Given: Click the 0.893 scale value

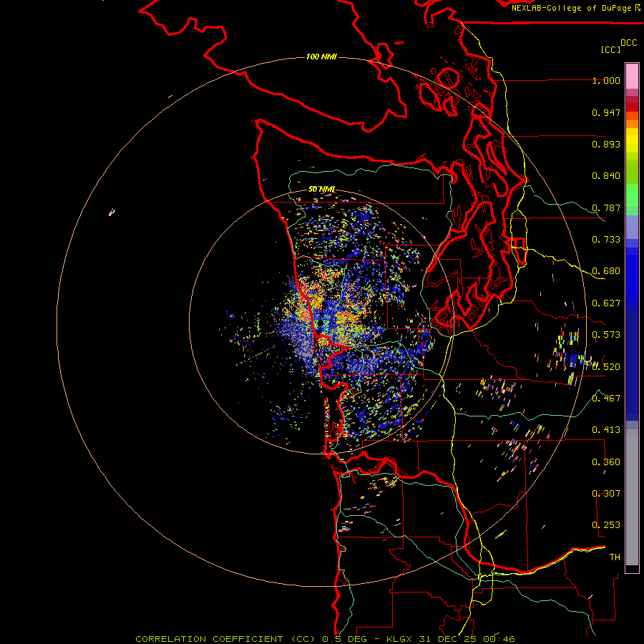Looking at the screenshot, I should 606,144.
